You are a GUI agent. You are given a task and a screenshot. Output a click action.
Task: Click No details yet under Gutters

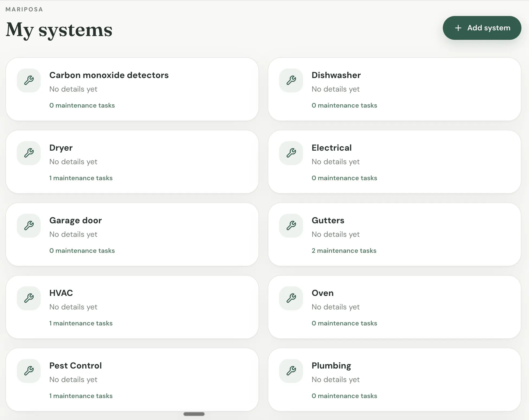pyautogui.click(x=336, y=234)
